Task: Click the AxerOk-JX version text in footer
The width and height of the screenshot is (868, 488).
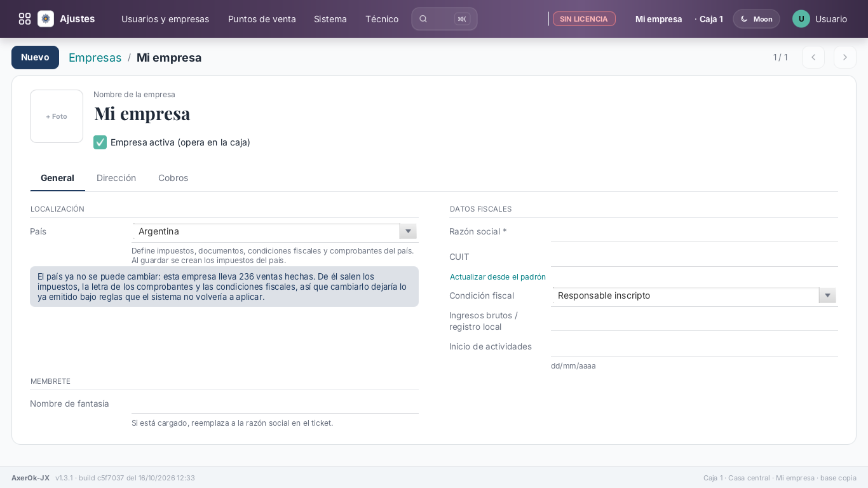Action: pyautogui.click(x=103, y=478)
